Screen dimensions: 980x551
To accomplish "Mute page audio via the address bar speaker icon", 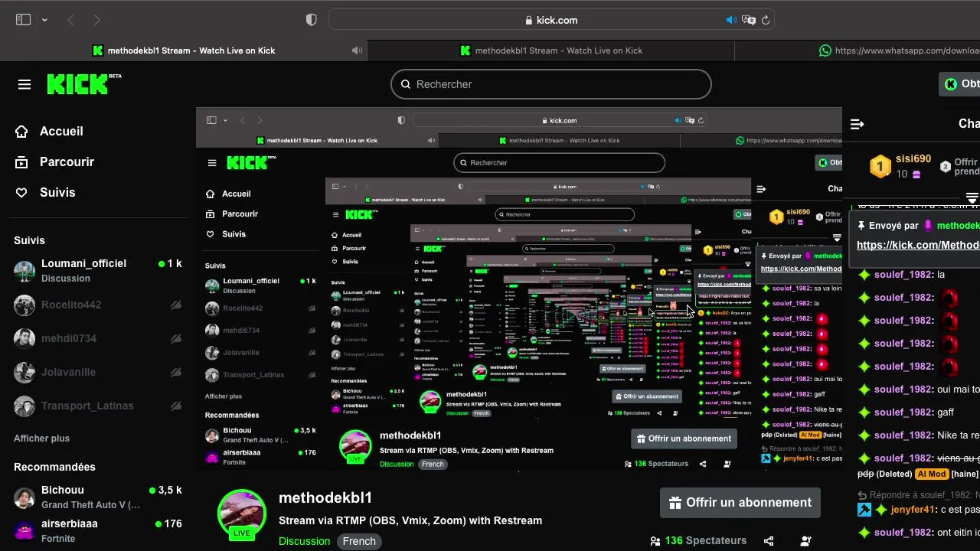I will coord(731,20).
